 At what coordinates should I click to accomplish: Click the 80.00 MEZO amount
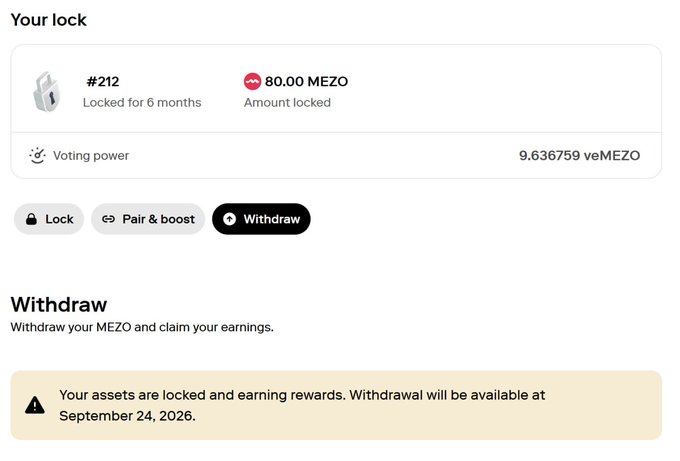[306, 82]
